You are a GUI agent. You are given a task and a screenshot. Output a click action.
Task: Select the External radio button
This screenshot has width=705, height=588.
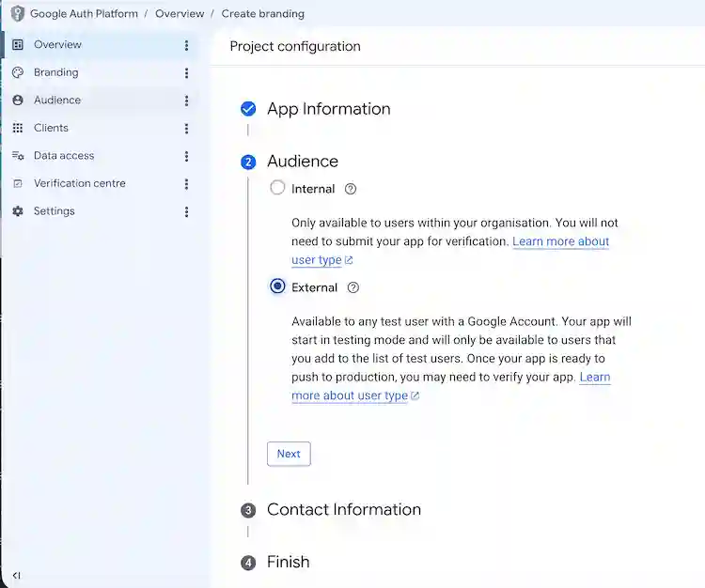277,286
